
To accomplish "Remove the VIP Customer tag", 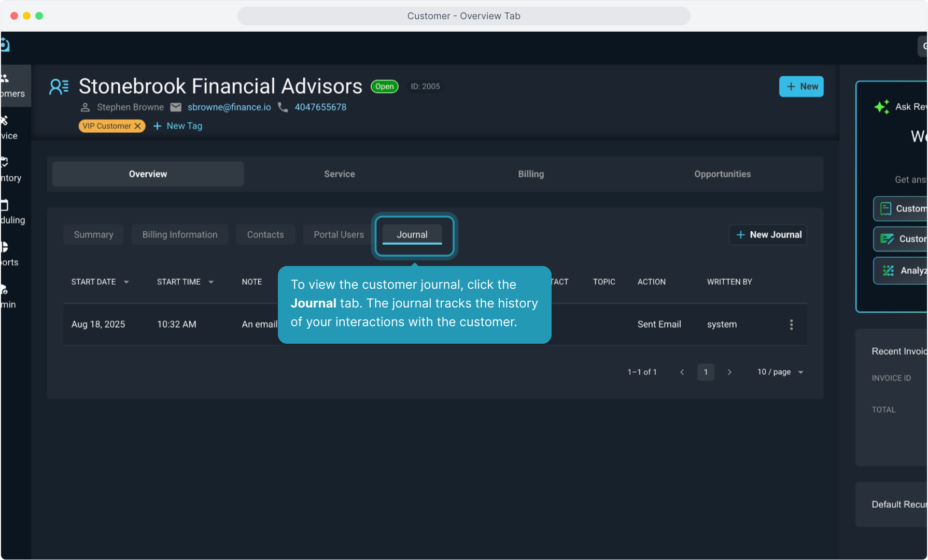I will 138,126.
